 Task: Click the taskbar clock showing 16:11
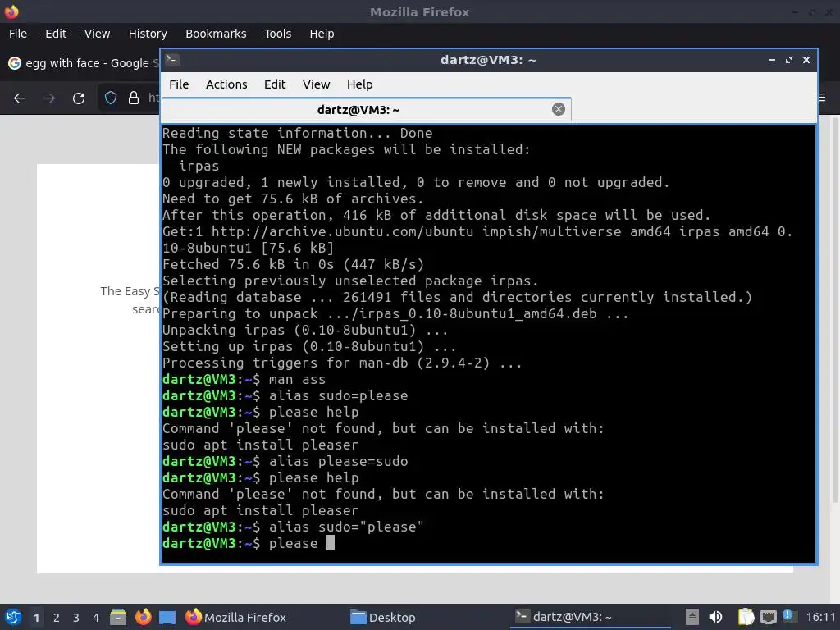point(820,618)
